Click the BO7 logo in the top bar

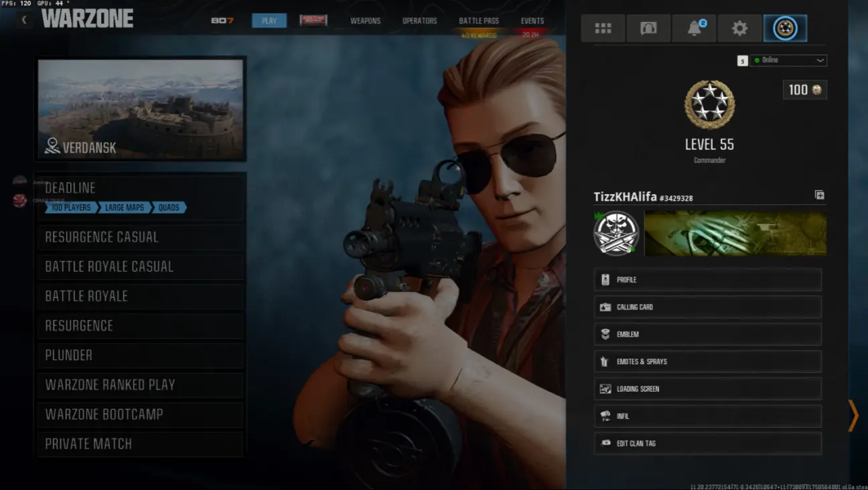(x=222, y=21)
